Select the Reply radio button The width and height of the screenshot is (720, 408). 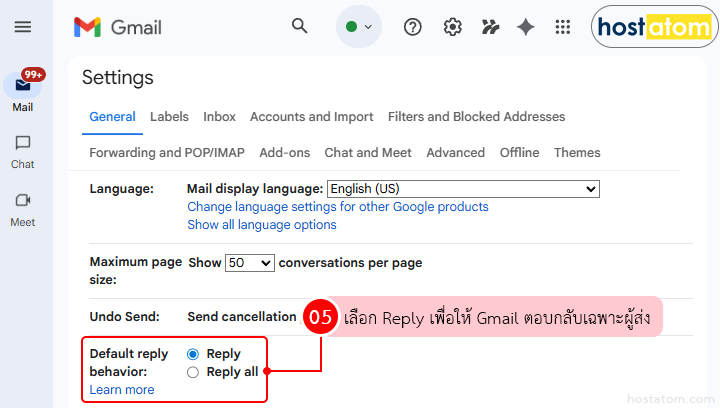click(193, 354)
